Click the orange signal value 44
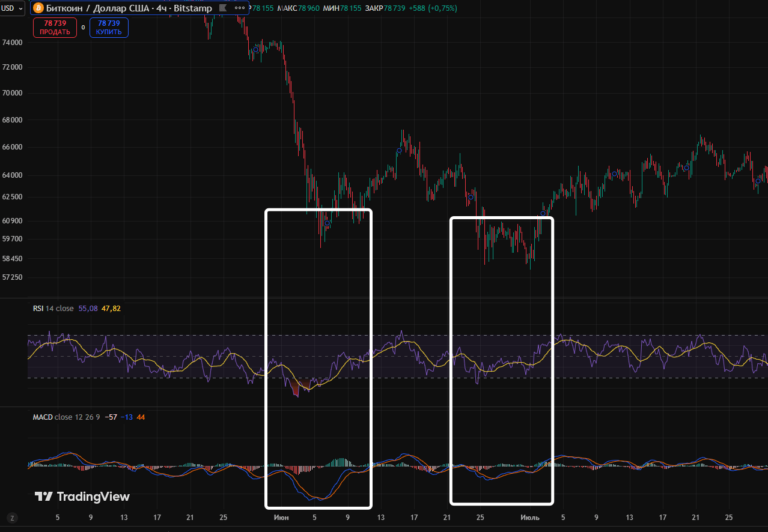This screenshot has height=532, width=768. pyautogui.click(x=141, y=417)
